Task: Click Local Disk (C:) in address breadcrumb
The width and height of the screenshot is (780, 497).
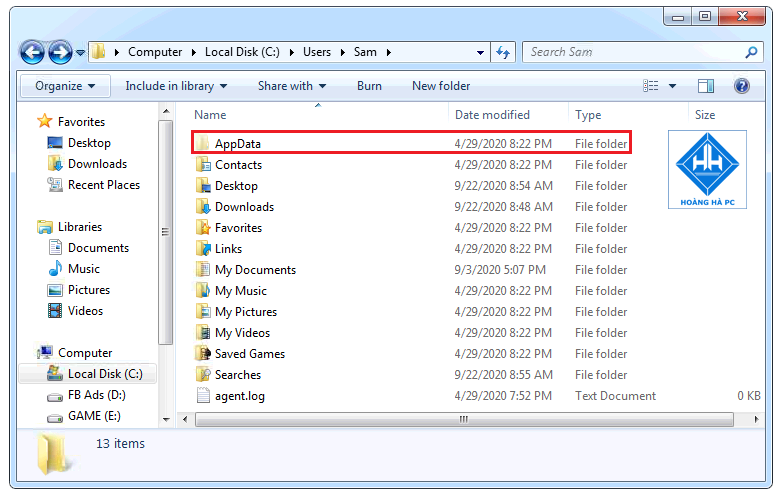Action: point(242,52)
